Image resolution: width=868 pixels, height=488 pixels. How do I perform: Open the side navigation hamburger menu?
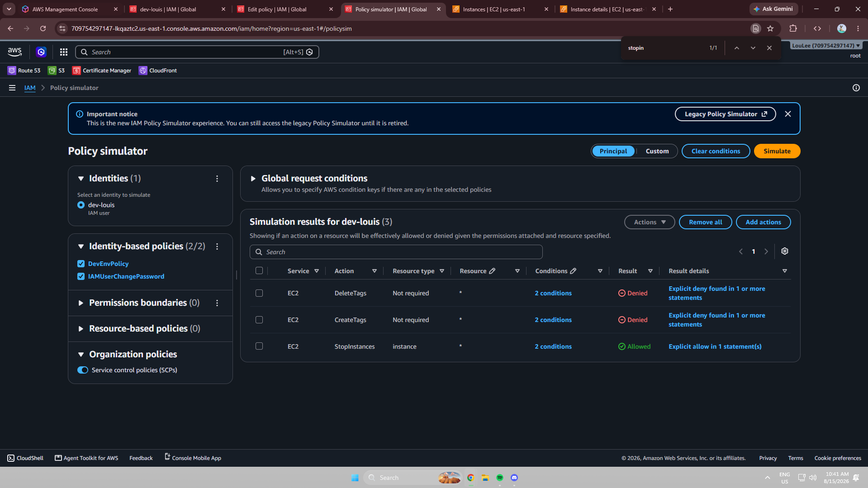pyautogui.click(x=12, y=88)
